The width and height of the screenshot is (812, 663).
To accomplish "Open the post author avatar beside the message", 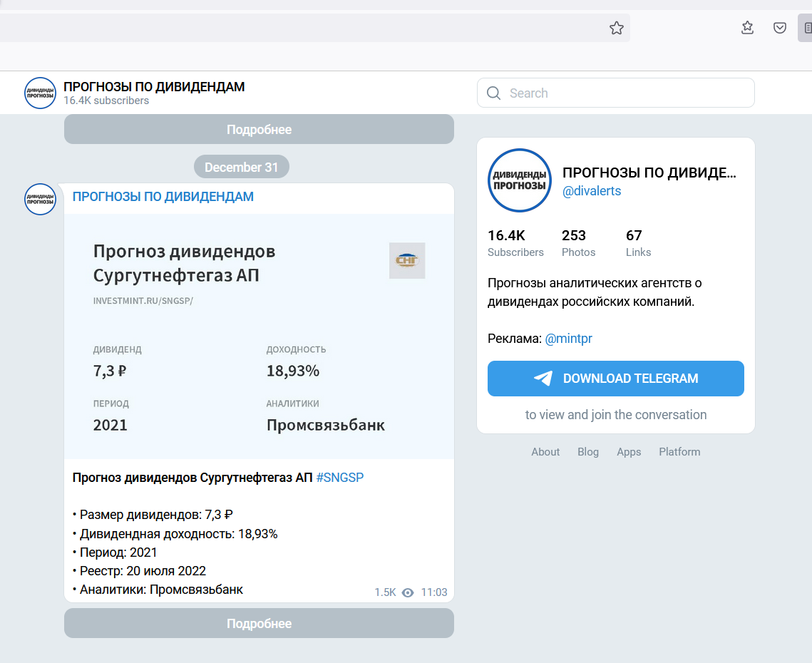I will coord(40,200).
